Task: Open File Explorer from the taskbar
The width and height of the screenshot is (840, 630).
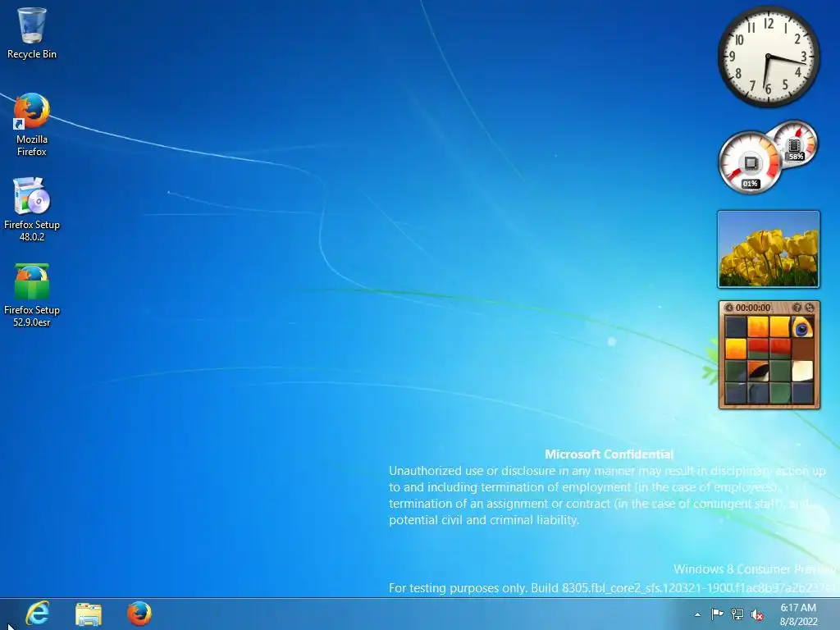Action: pyautogui.click(x=89, y=614)
